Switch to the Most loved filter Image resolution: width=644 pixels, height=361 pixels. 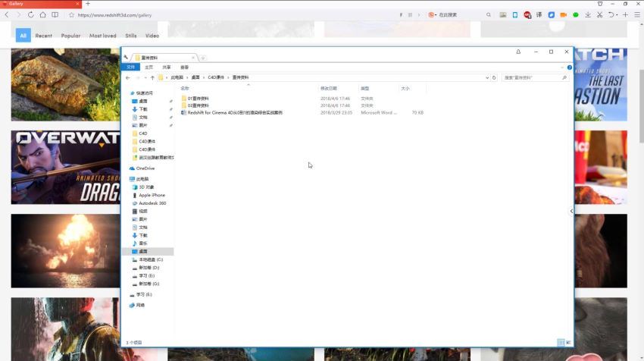tap(103, 36)
